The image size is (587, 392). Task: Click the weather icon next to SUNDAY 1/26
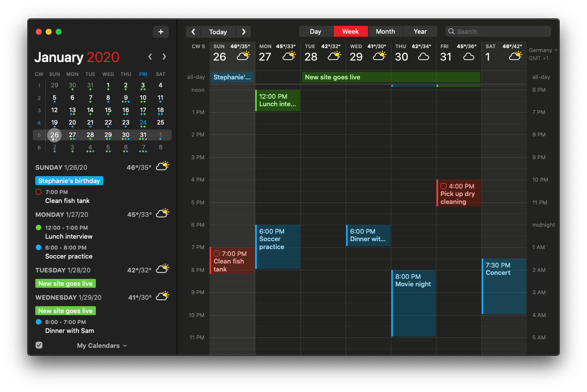coord(162,166)
